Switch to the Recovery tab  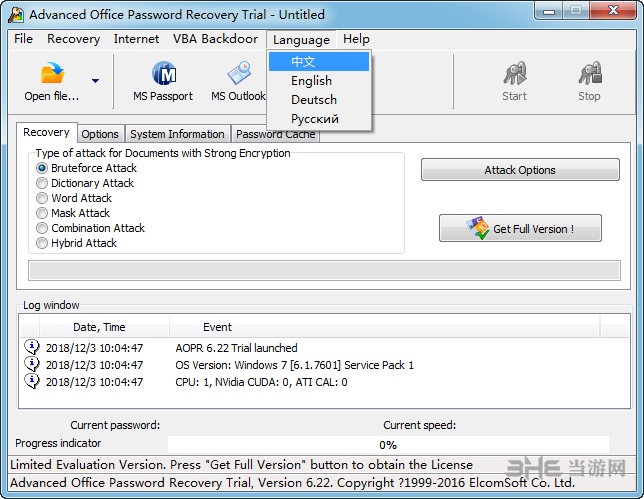point(46,132)
